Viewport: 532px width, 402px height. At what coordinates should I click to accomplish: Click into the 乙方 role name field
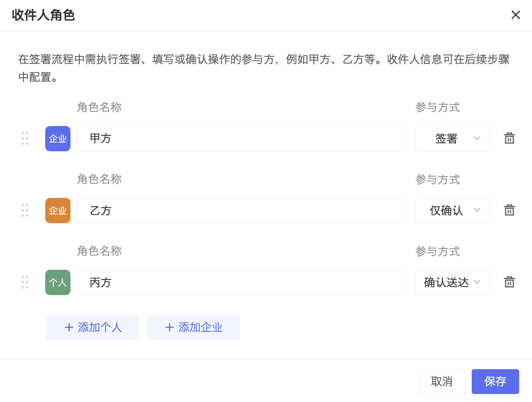(239, 210)
